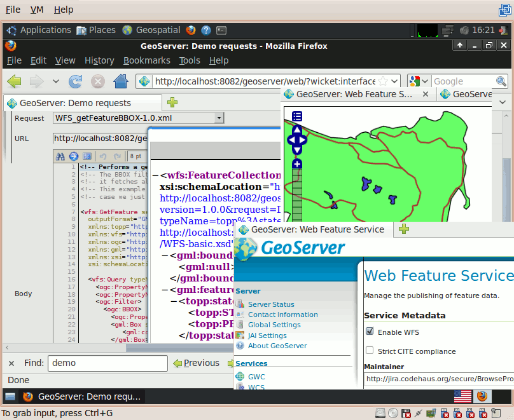Image resolution: width=514 pixels, height=420 pixels.
Task: Open the Firefox History menu
Action: click(99, 60)
